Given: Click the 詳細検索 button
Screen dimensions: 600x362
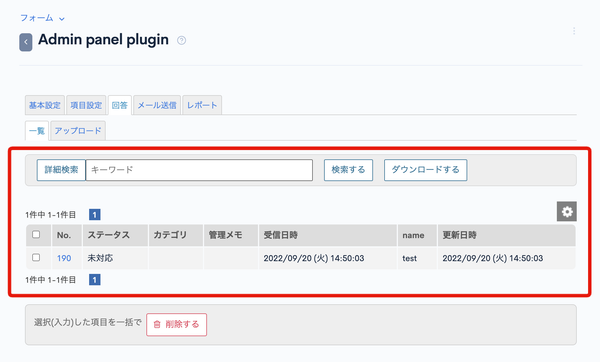Looking at the screenshot, I should [61, 170].
